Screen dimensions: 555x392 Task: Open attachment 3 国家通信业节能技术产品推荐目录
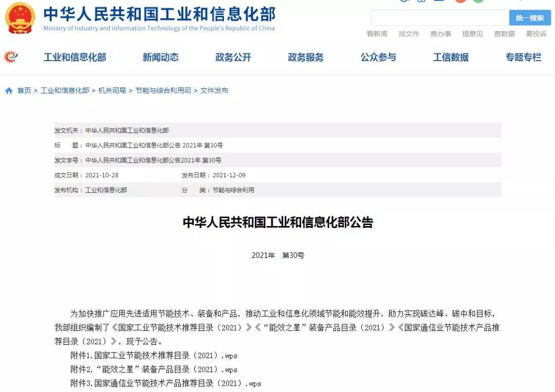165,383
